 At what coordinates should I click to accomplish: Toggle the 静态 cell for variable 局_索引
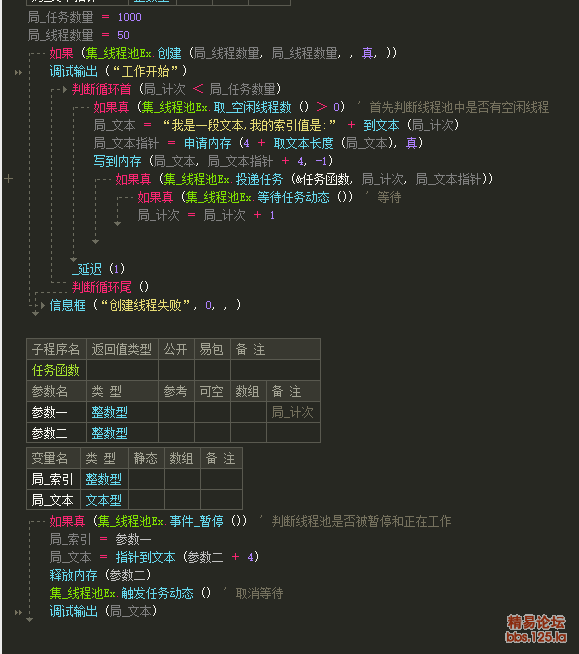pos(146,479)
